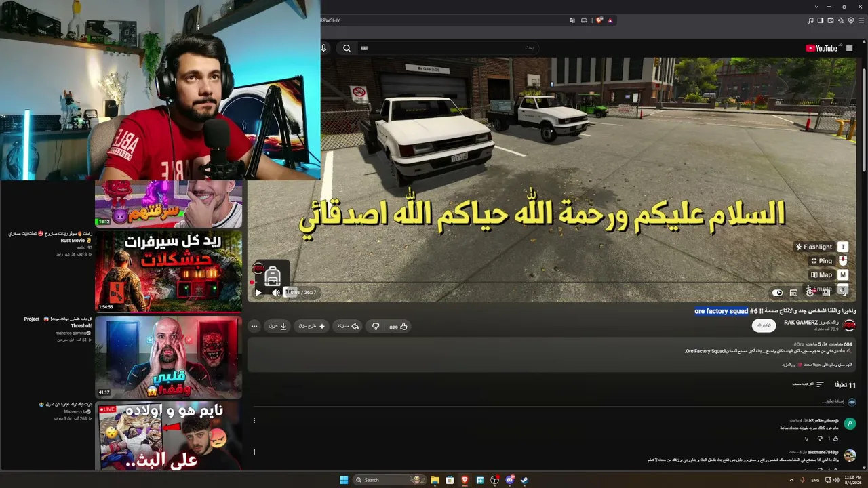Viewport: 868px width, 488px height.
Task: Dislike the first comment
Action: [x=820, y=439]
